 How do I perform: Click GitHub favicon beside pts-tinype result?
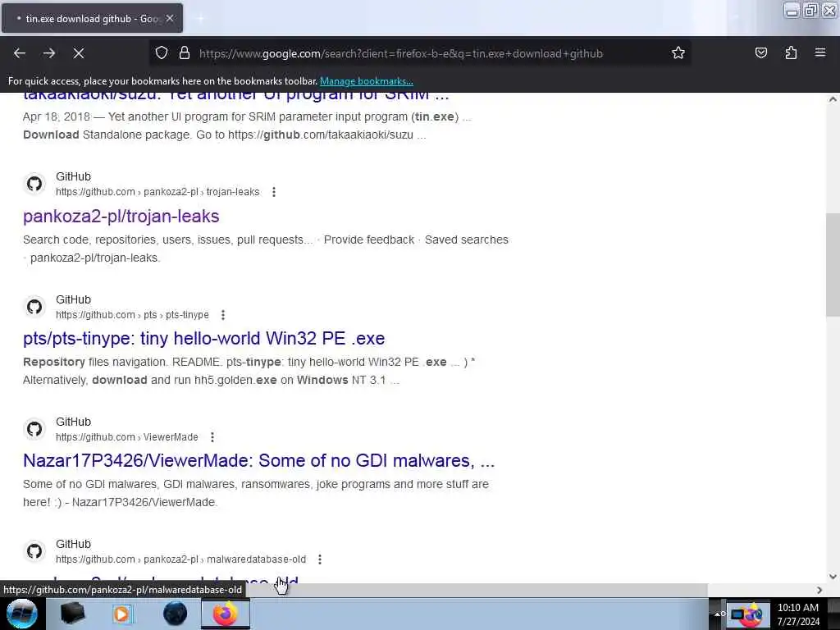34,307
